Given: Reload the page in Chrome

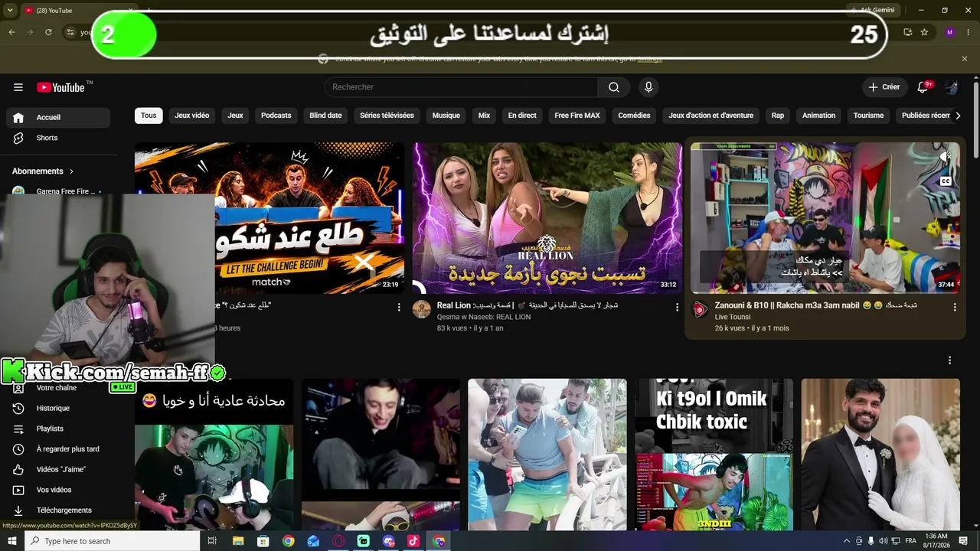Looking at the screenshot, I should click(48, 32).
